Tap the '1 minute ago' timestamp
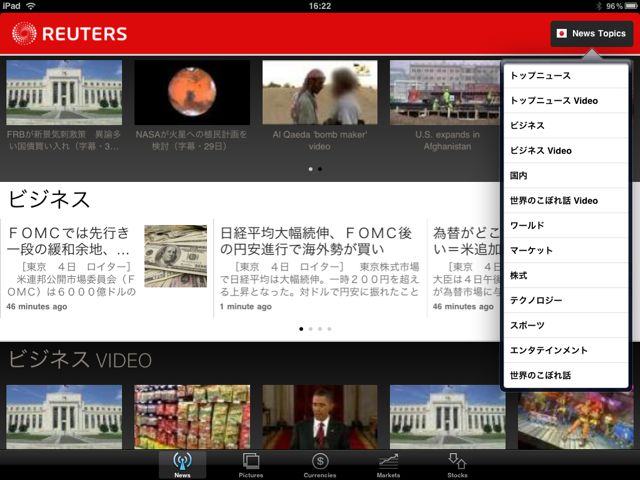This screenshot has height=480, width=640. tap(246, 307)
